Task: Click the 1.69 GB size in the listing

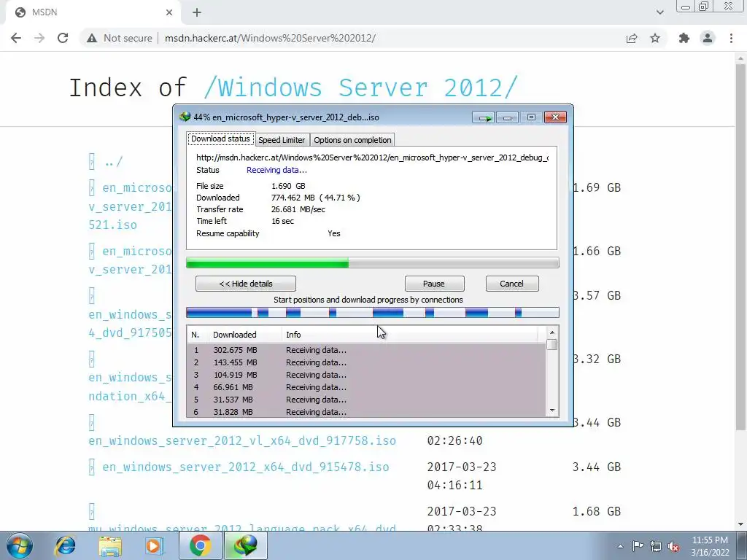Action: [x=597, y=187]
